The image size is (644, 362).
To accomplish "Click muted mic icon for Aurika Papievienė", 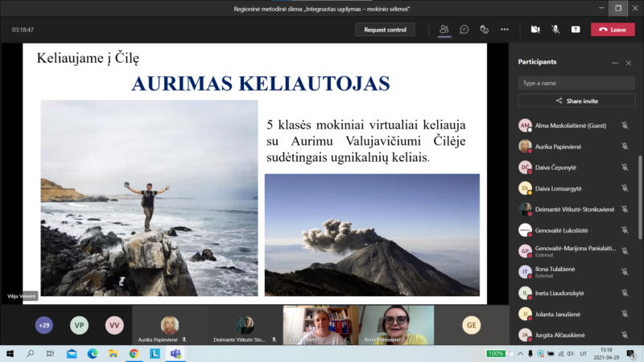I will 625,146.
